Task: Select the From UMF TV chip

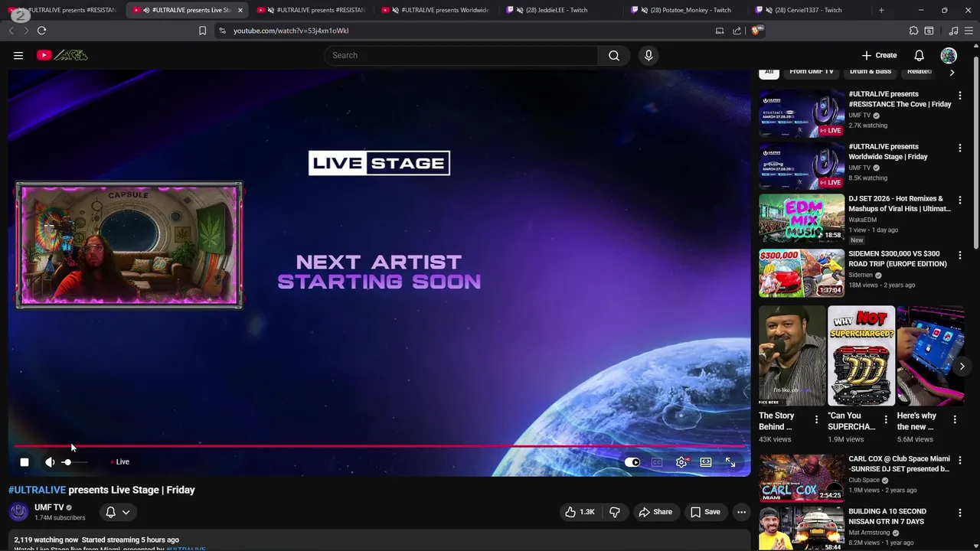Action: click(812, 72)
